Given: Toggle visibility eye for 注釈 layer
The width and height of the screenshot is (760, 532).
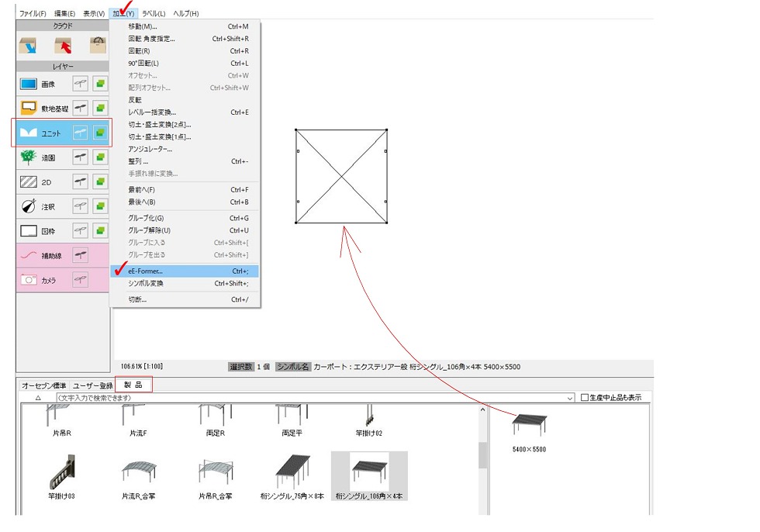Looking at the screenshot, I should 81,206.
